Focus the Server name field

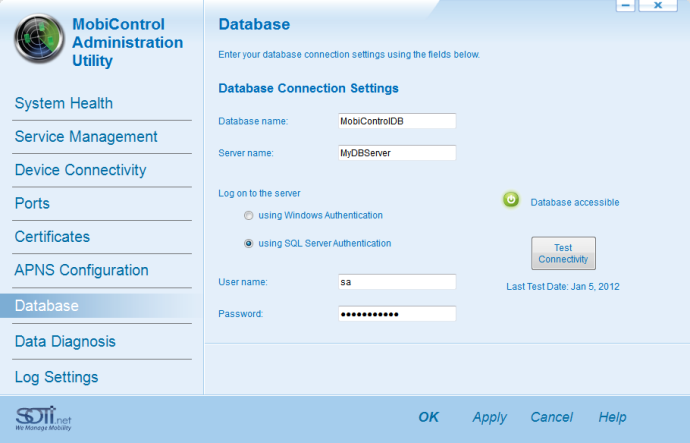pyautogui.click(x=397, y=153)
